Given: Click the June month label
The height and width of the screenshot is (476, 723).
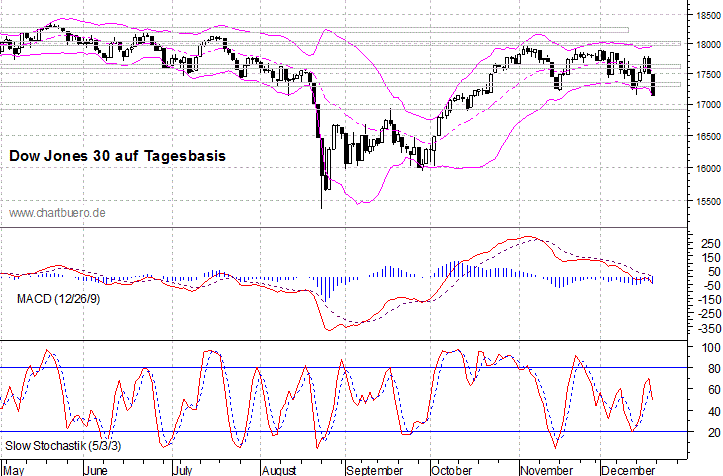Looking at the screenshot, I should [x=96, y=470].
